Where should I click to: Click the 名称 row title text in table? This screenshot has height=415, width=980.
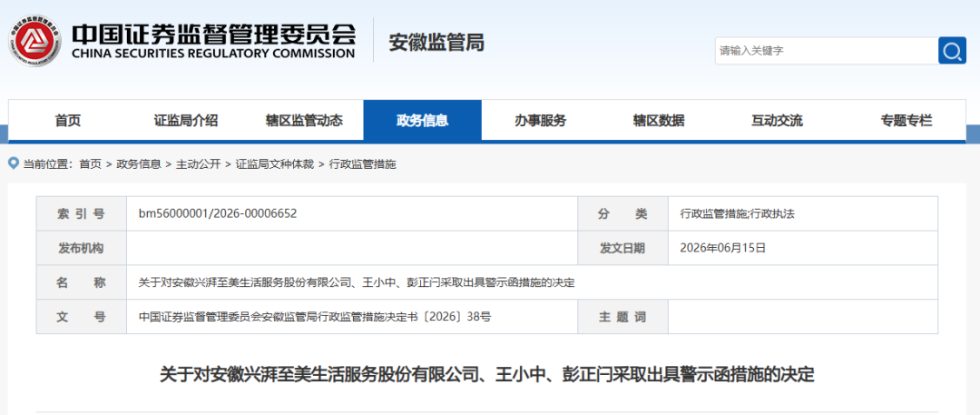click(357, 282)
